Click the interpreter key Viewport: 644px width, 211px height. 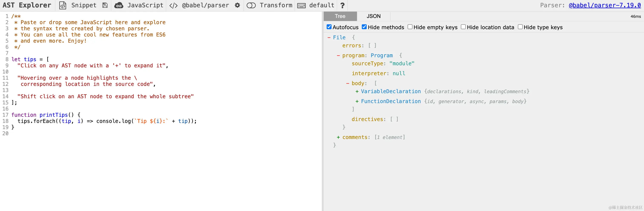[x=369, y=74]
